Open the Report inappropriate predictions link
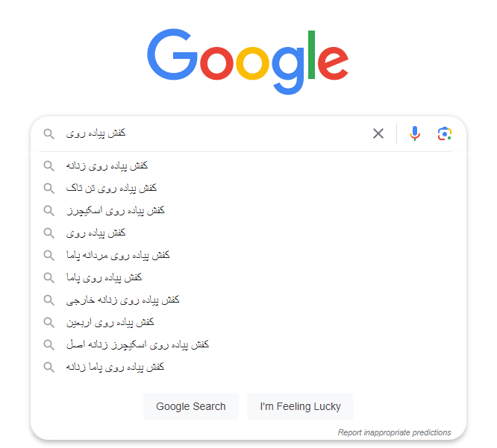Image resolution: width=497 pixels, height=448 pixels. (394, 432)
